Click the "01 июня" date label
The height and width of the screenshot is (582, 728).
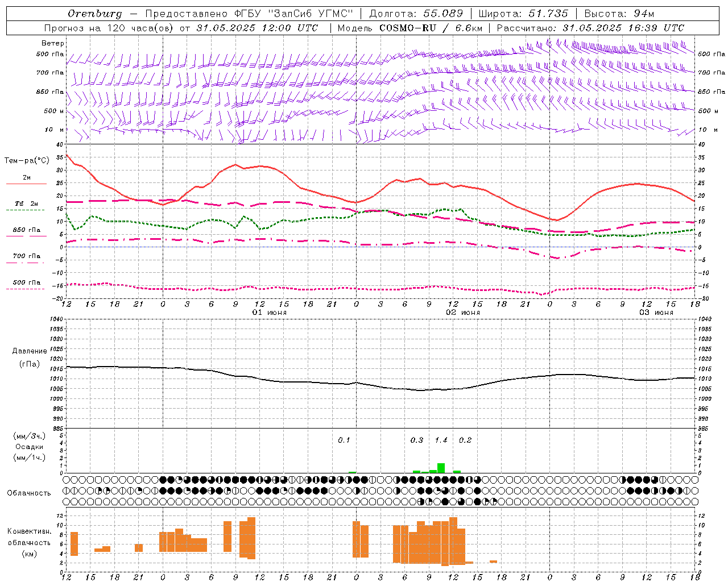pyautogui.click(x=270, y=313)
